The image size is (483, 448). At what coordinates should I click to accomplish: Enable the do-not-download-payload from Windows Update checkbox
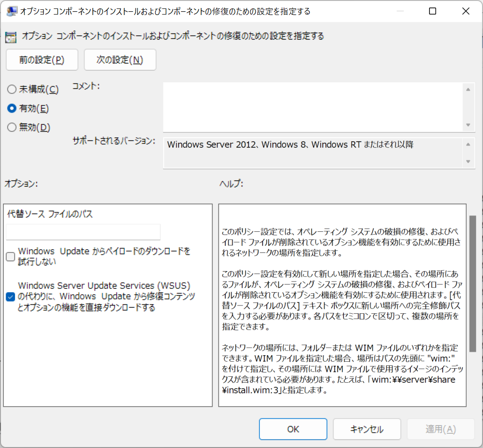10,256
